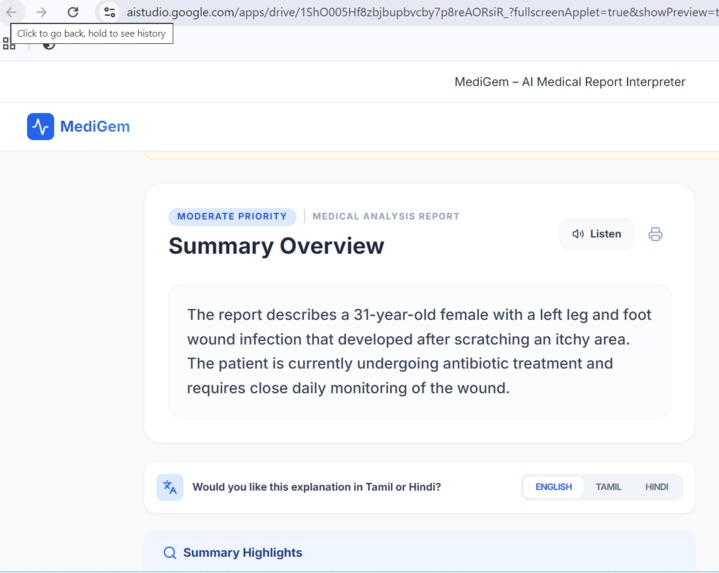The width and height of the screenshot is (719, 573).
Task: Click the MediGem heartbeat logo icon
Action: [x=40, y=127]
